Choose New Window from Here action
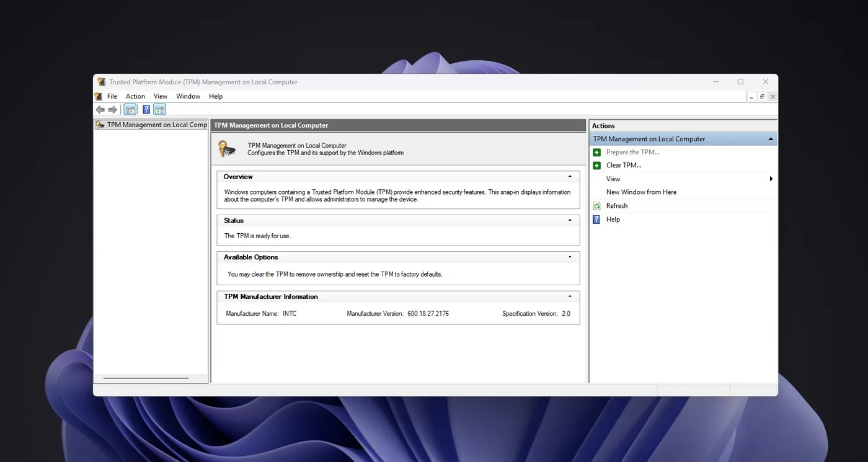This screenshot has width=868, height=462. [641, 192]
